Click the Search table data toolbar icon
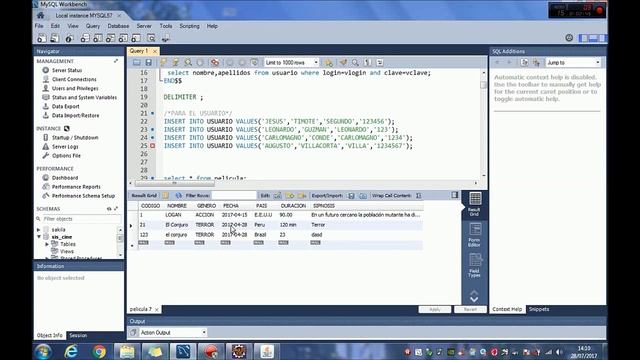 click(x=151, y=38)
